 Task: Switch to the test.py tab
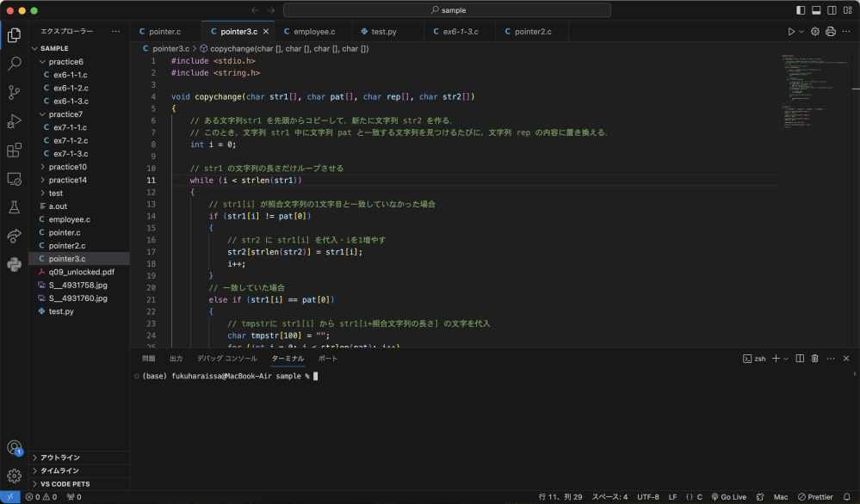pyautogui.click(x=387, y=32)
